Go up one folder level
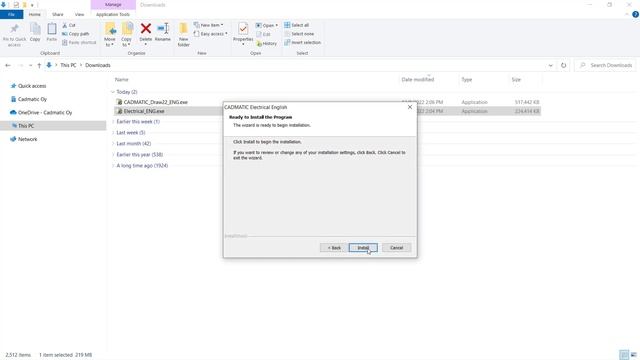The image size is (640, 360). click(x=39, y=65)
